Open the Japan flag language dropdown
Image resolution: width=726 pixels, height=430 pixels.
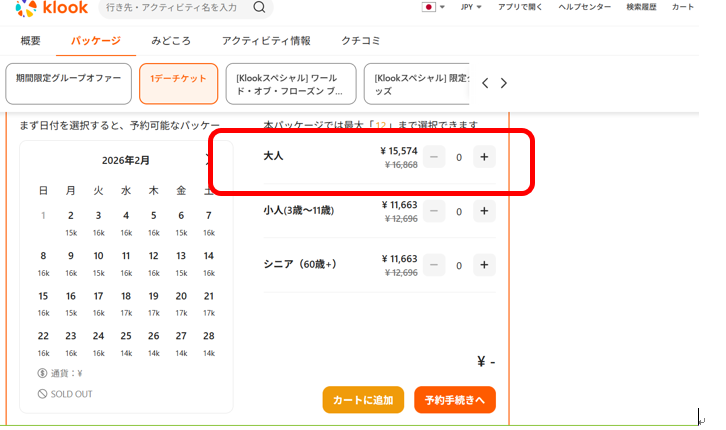[434, 7]
